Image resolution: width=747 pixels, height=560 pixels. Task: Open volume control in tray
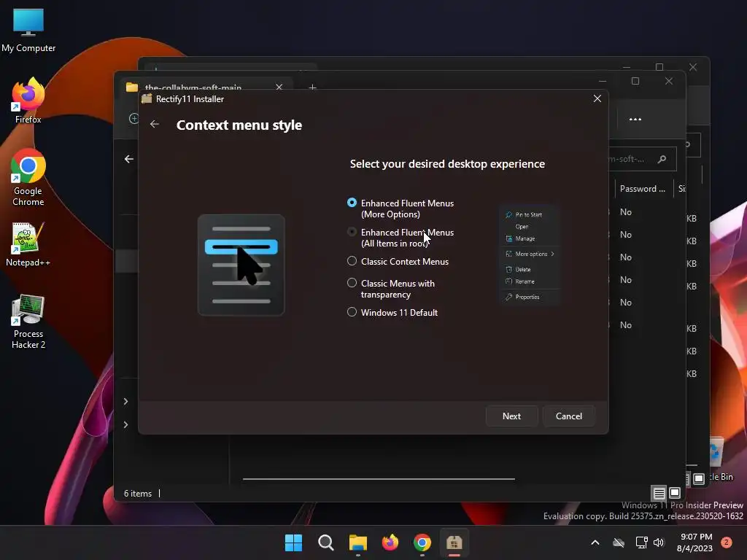[x=659, y=542]
